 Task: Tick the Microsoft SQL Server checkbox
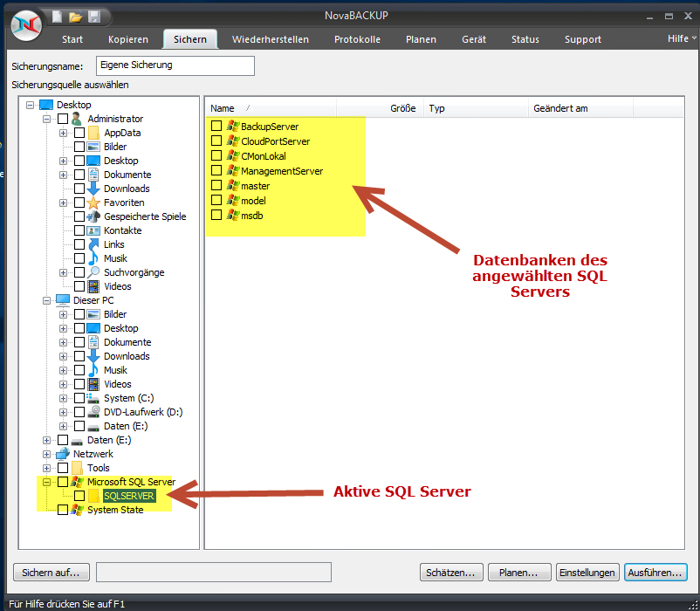click(63, 482)
